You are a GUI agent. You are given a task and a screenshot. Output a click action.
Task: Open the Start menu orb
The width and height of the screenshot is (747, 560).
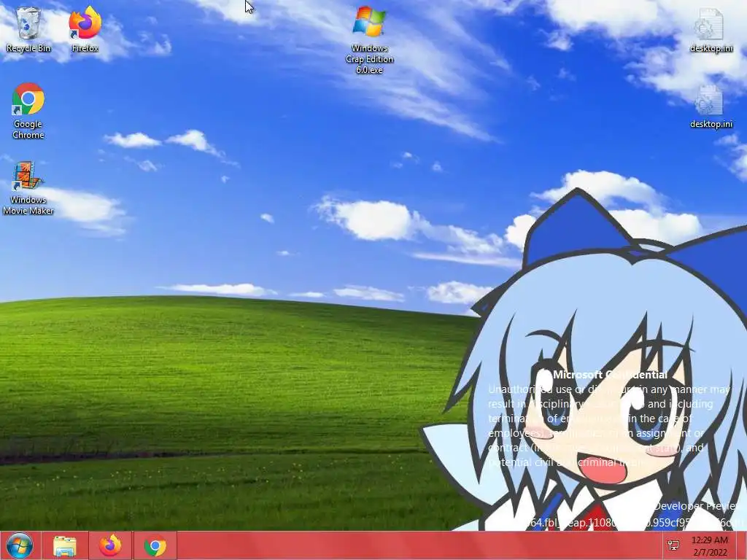coord(20,545)
